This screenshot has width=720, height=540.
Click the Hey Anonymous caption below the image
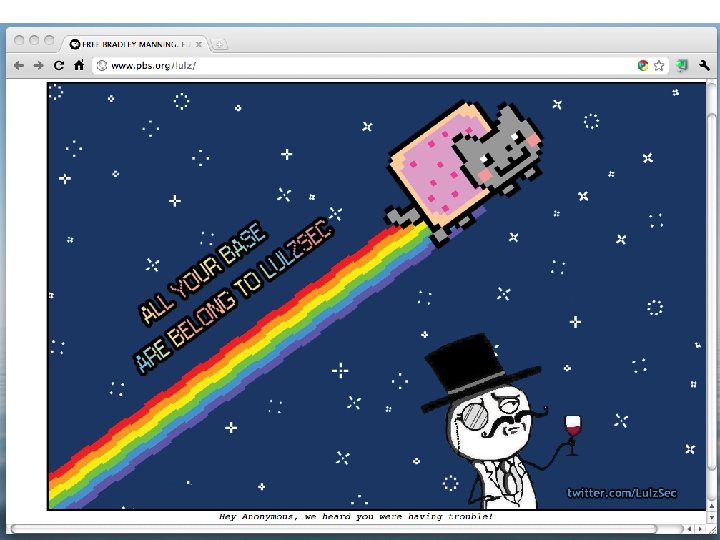click(356, 517)
